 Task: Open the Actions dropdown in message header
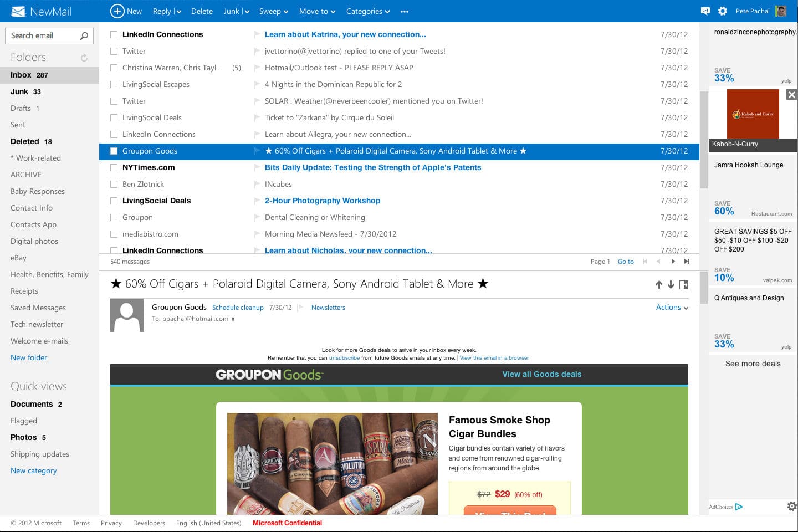(672, 308)
